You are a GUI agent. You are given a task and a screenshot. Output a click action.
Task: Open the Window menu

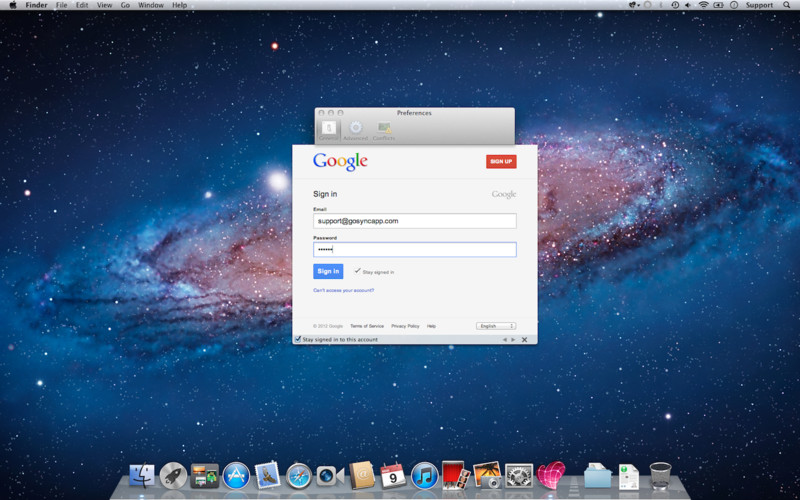[151, 5]
